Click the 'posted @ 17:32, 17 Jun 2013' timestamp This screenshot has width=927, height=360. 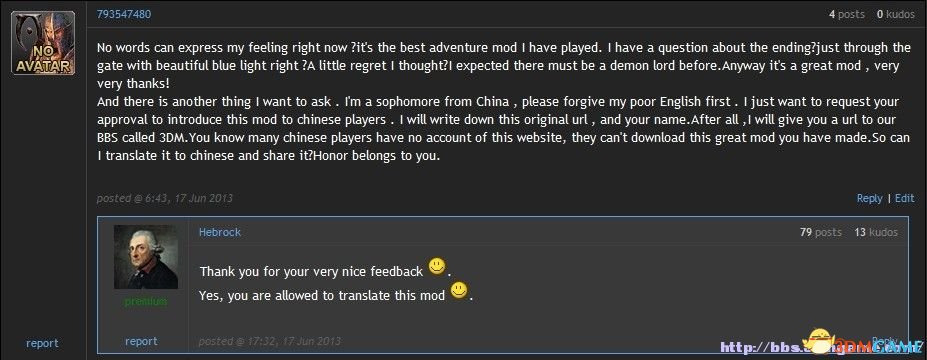pos(270,342)
